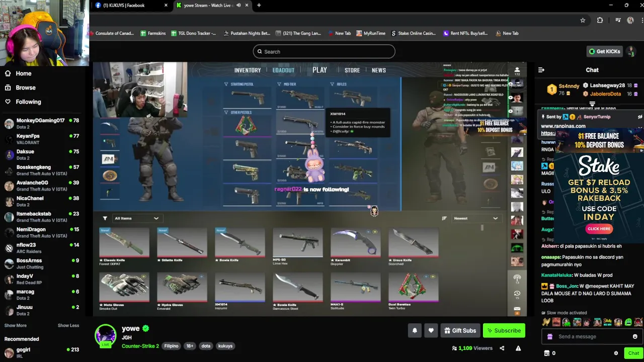
Task: Select the praying hands emote
Action: point(546,322)
